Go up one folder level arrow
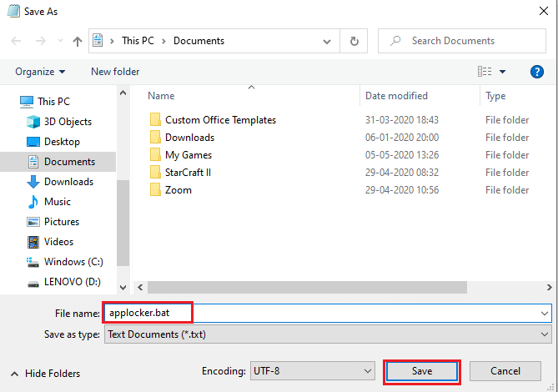This screenshot has height=392, width=558. pyautogui.click(x=78, y=41)
